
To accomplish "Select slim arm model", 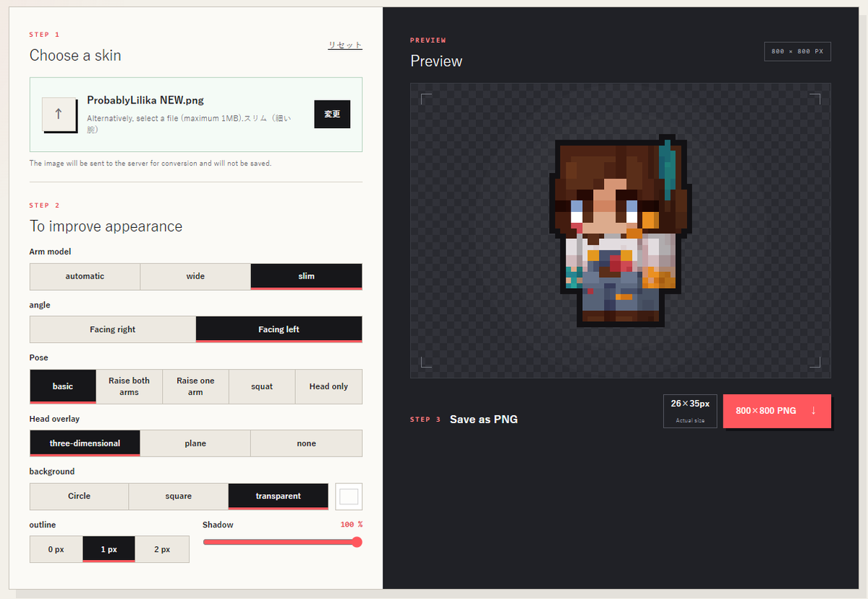I will click(x=307, y=276).
